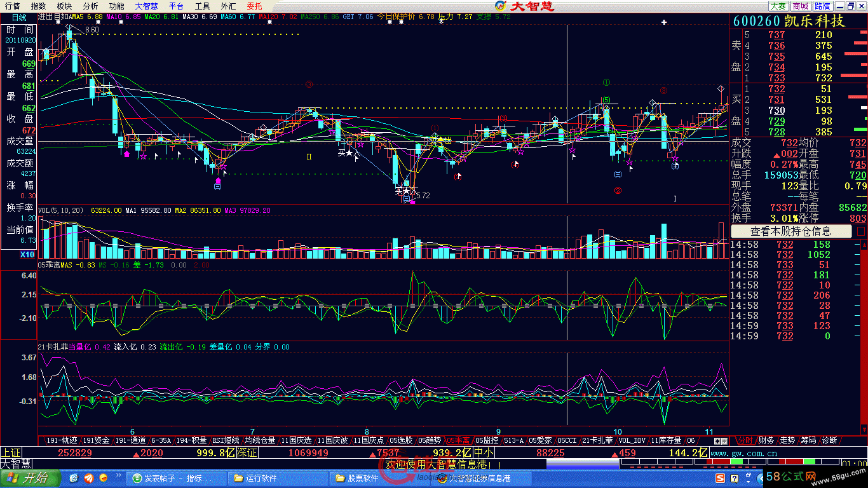The image size is (868, 488).
Task: Open 大智慧证券信息港 taskbar window
Action: (480, 478)
